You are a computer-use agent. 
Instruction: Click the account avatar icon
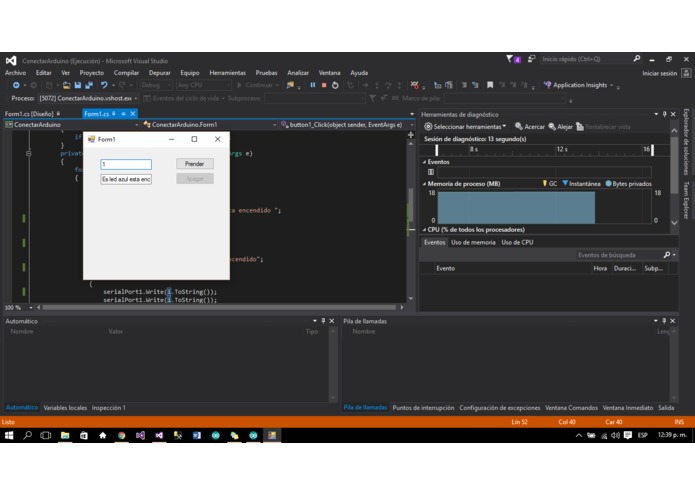pyautogui.click(x=686, y=73)
